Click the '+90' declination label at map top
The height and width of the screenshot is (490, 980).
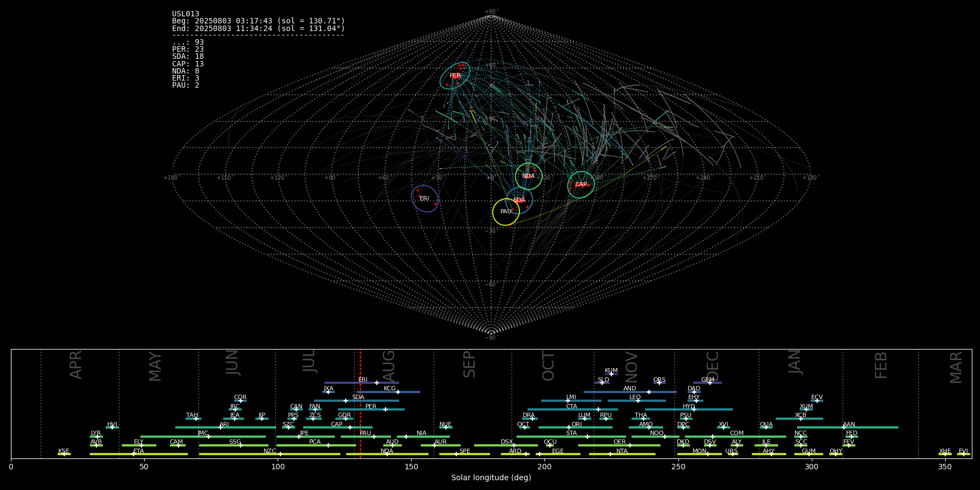[x=491, y=12]
